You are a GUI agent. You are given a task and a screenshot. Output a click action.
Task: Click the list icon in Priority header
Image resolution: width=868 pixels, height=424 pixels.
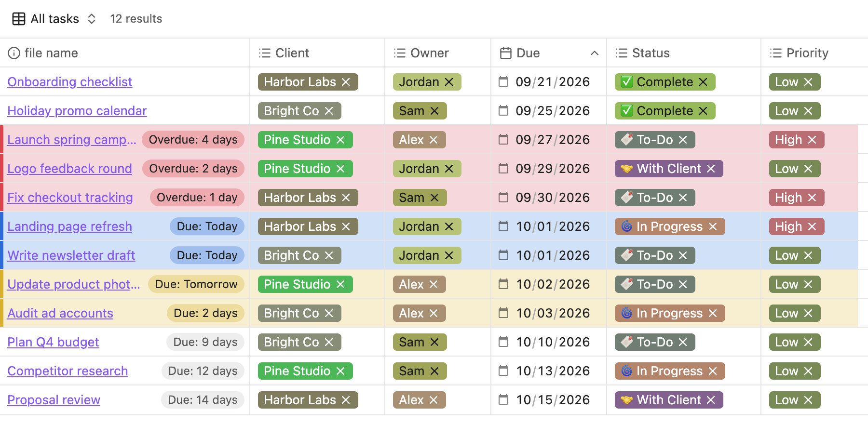click(775, 53)
